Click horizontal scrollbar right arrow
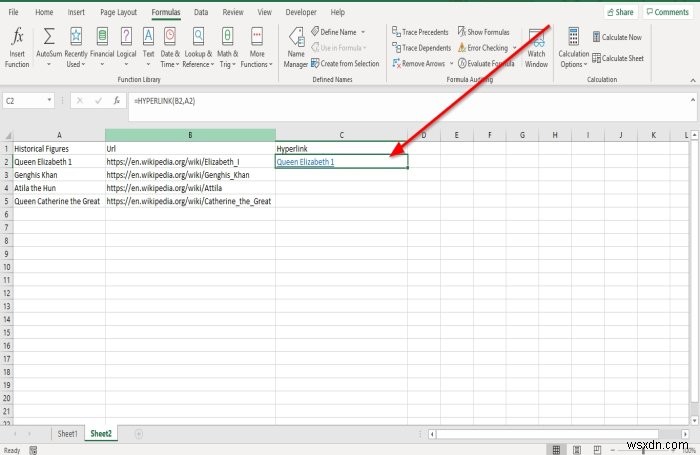This screenshot has height=455, width=700. click(x=685, y=434)
